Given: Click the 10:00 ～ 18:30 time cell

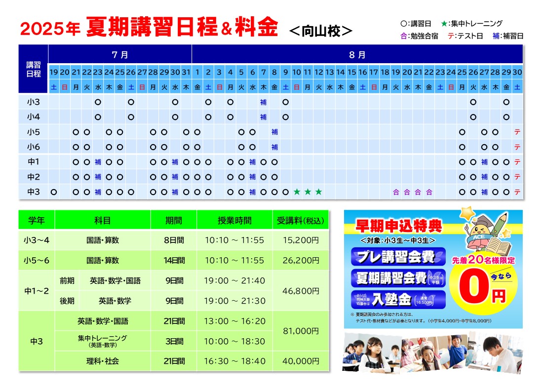Looking at the screenshot, I should pyautogui.click(x=234, y=341).
